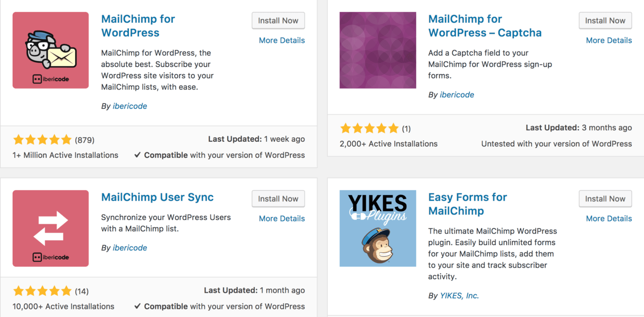
Task: Install the Easy Forms for MailChimp plugin
Action: [x=605, y=199]
